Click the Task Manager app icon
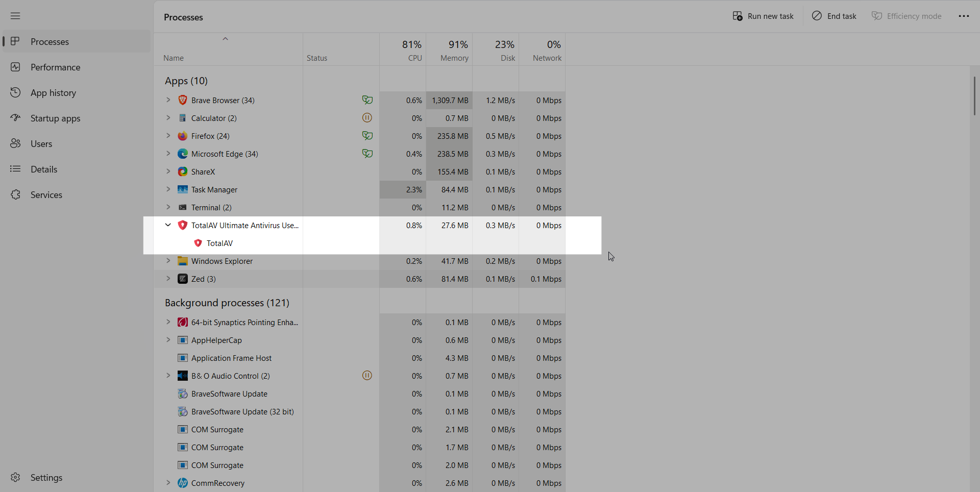The image size is (980, 492). pos(183,189)
